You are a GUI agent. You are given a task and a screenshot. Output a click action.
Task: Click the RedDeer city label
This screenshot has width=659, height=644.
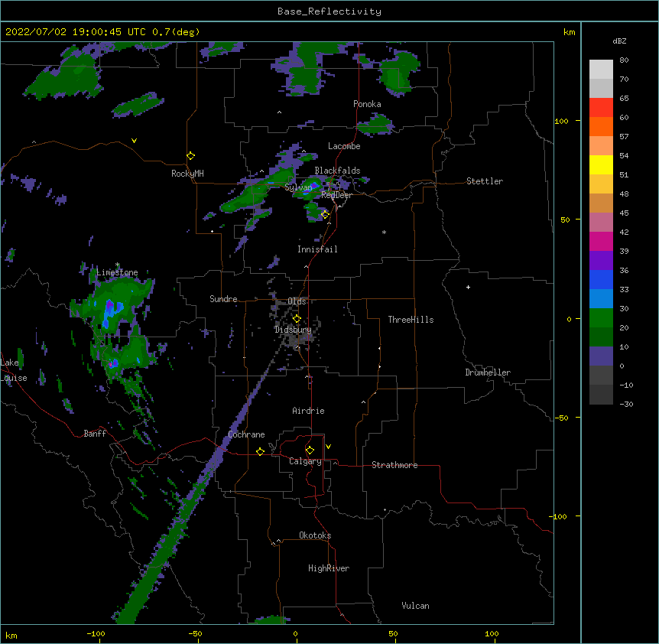point(337,195)
